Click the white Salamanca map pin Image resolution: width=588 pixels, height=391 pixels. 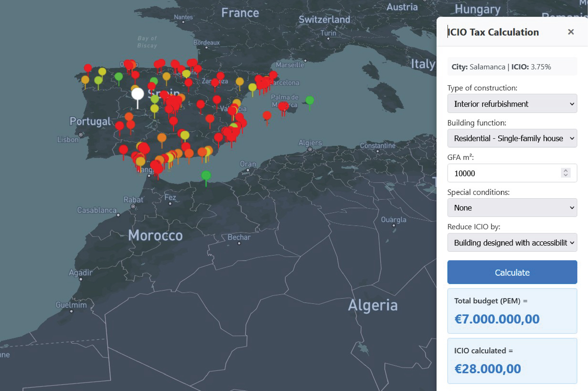coord(137,94)
